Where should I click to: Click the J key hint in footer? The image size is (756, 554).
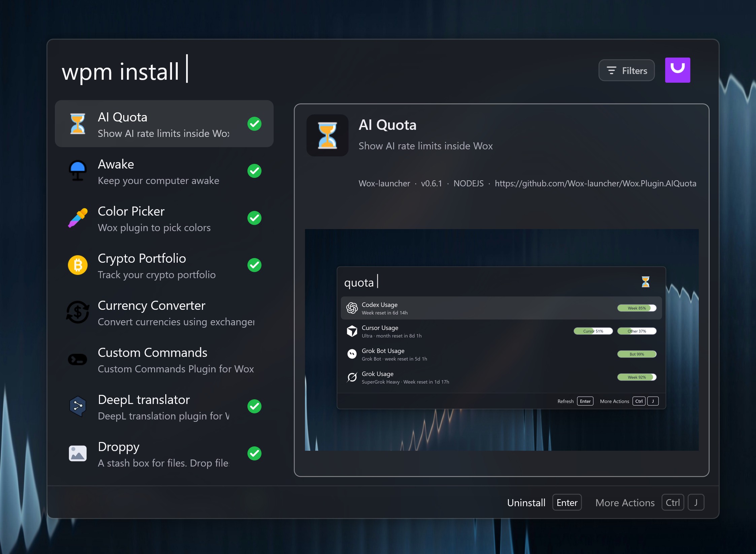tap(696, 503)
